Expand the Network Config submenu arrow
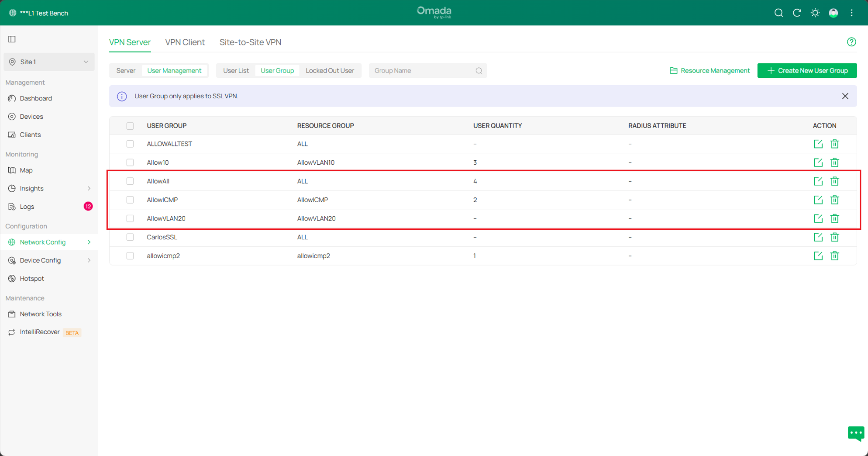The image size is (868, 456). (89, 242)
